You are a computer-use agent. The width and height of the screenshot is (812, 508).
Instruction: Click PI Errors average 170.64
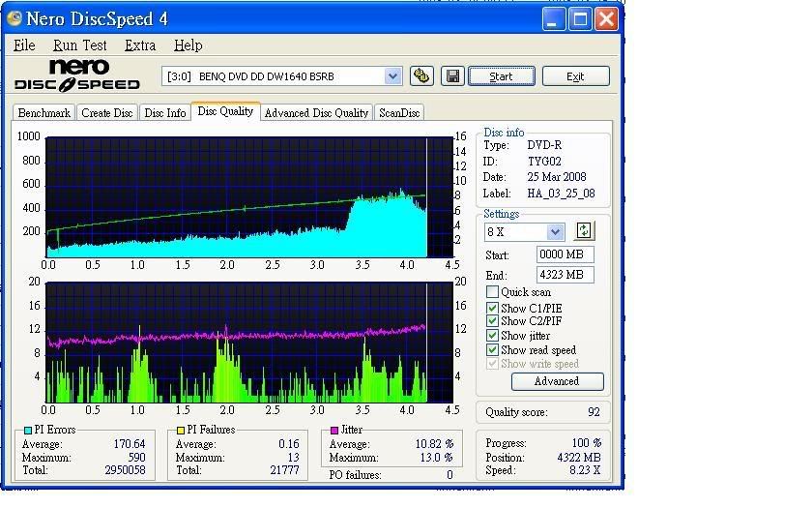tap(130, 444)
